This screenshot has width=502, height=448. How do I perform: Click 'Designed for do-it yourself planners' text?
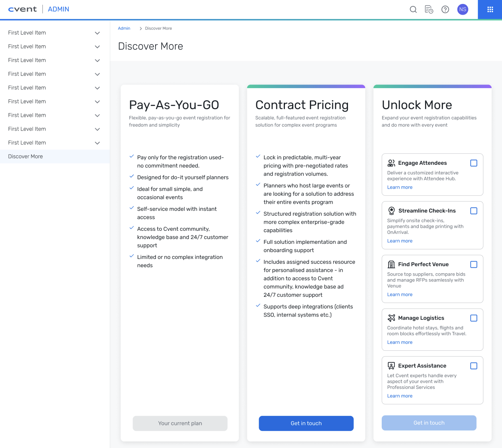click(183, 178)
